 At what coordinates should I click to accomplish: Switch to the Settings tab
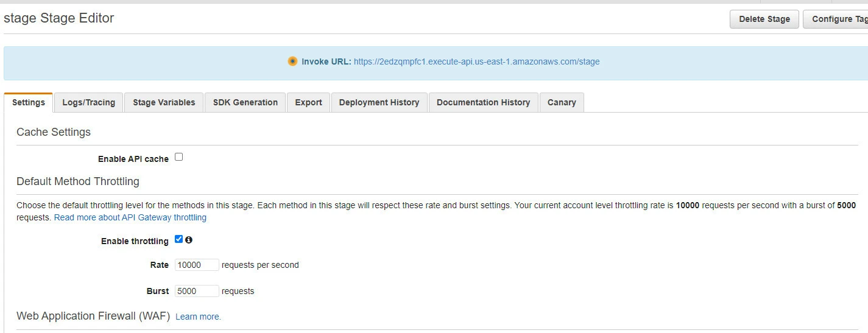click(x=29, y=102)
